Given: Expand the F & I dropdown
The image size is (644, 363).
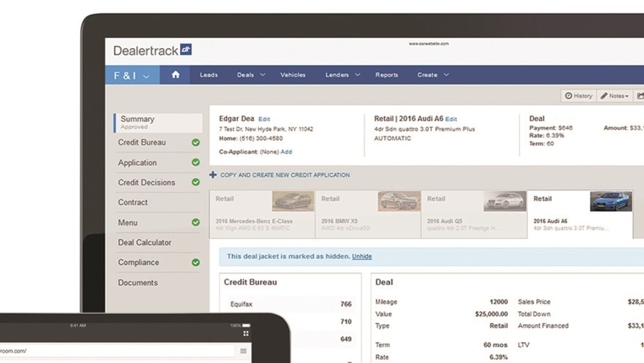Looking at the screenshot, I should [x=132, y=76].
